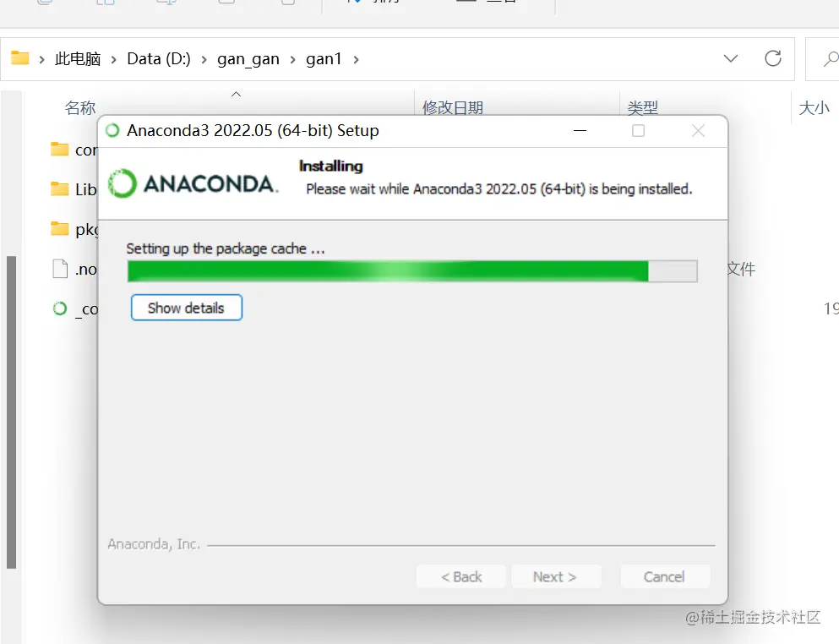
Task: Select the Lib folder icon
Action: coord(59,189)
